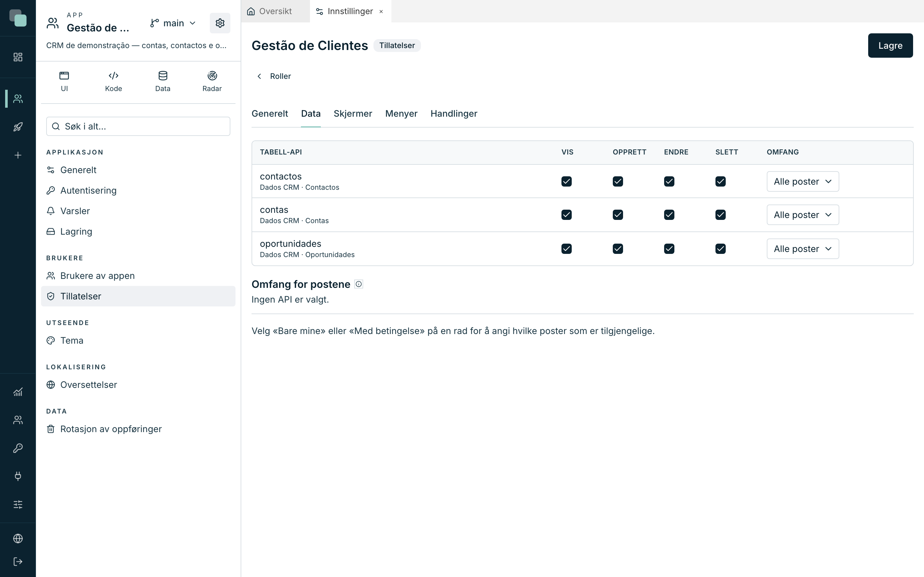
Task: Uncheck Slett permission for contas
Action: coord(721,215)
